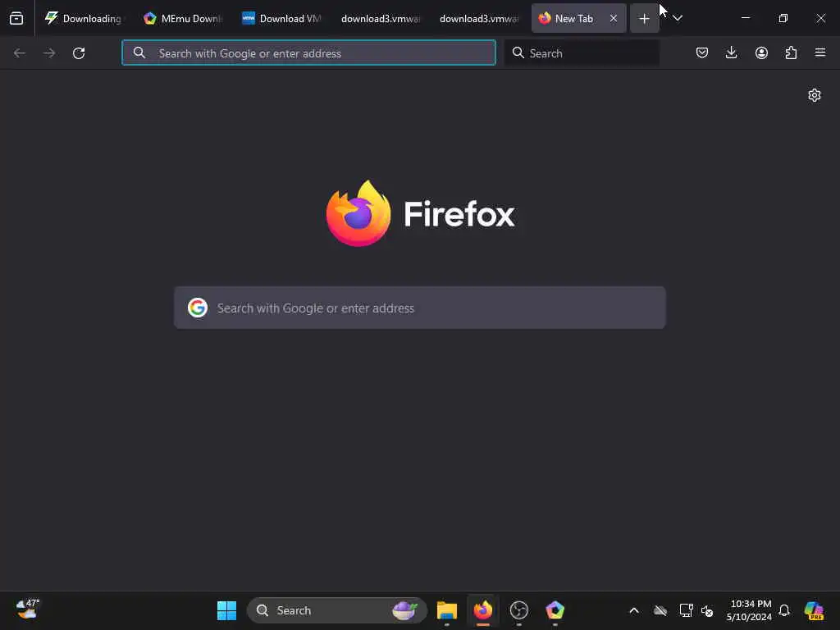
Task: Open the clock and date flyout
Action: click(749, 610)
